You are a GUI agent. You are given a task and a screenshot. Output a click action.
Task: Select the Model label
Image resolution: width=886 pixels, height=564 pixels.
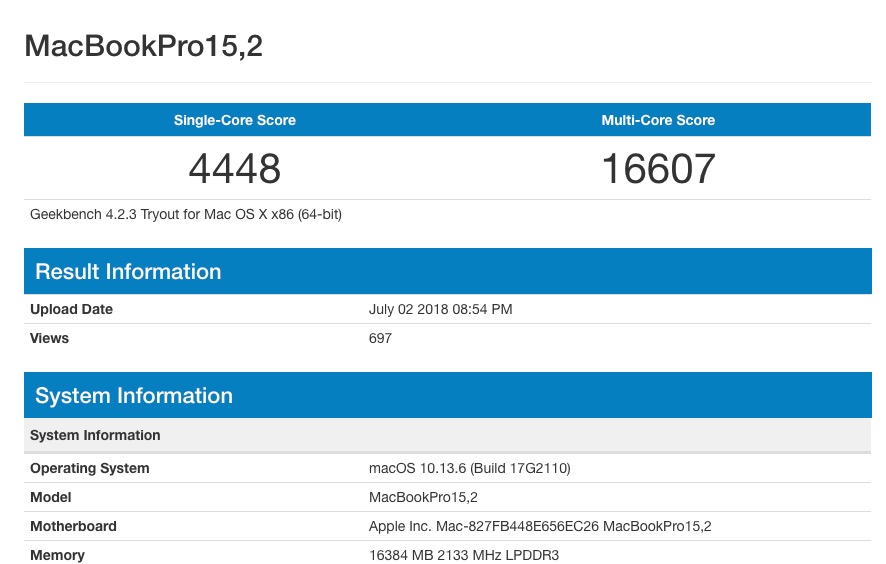(x=51, y=497)
